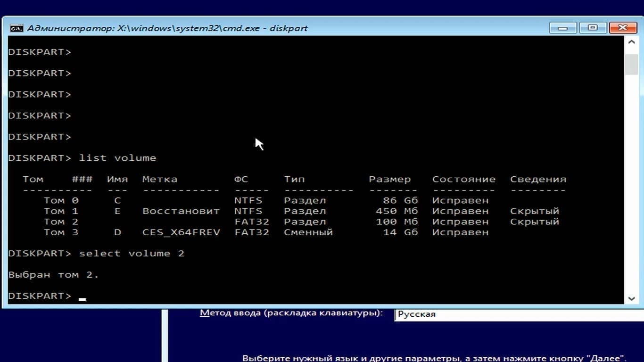Click the 'Выбран том 2.' message
644x362 pixels.
54,275
